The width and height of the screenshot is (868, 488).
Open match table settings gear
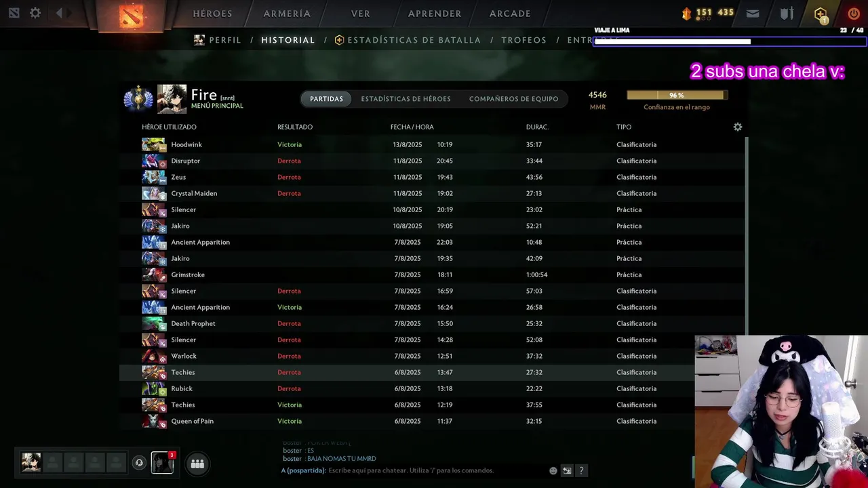click(738, 127)
